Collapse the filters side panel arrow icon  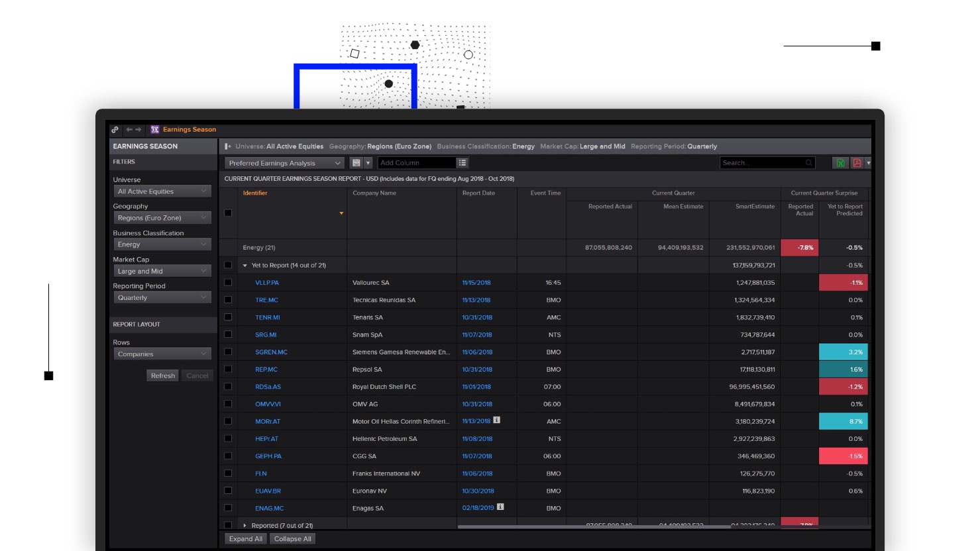228,146
